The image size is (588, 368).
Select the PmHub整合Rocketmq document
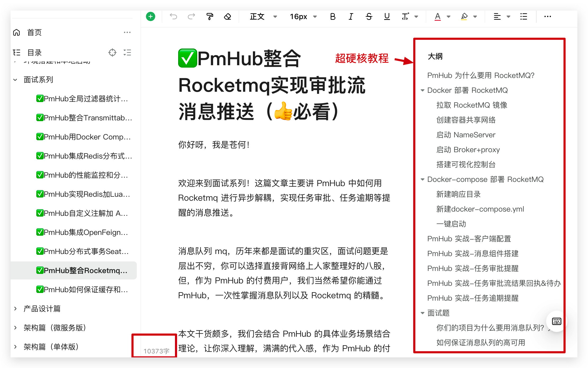[74, 270]
